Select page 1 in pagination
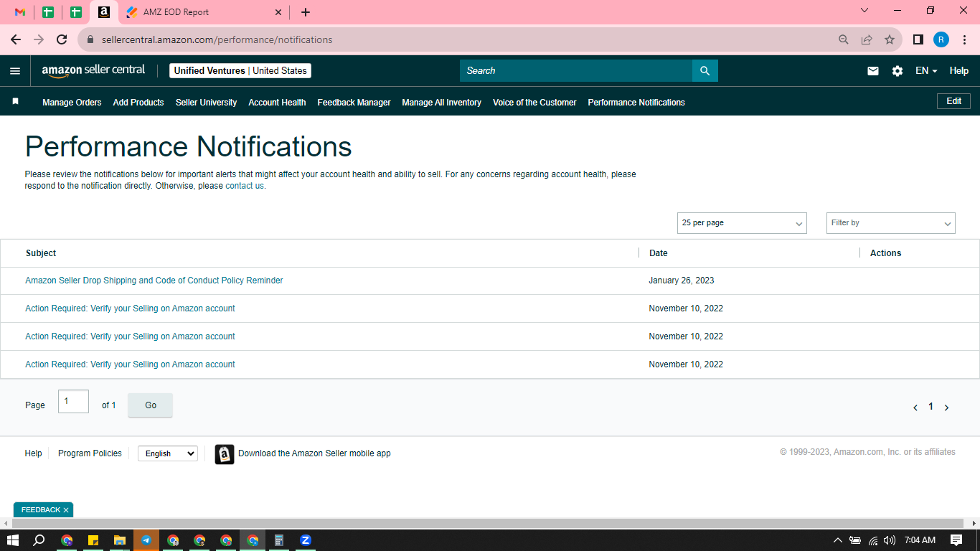Image resolution: width=980 pixels, height=551 pixels. coord(930,407)
